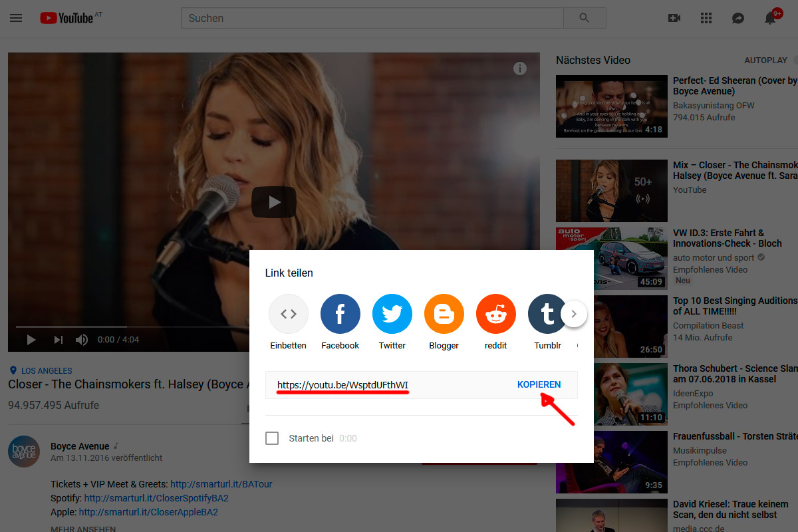Open the CloserSpotifyBA2 link
The width and height of the screenshot is (798, 532).
point(156,498)
